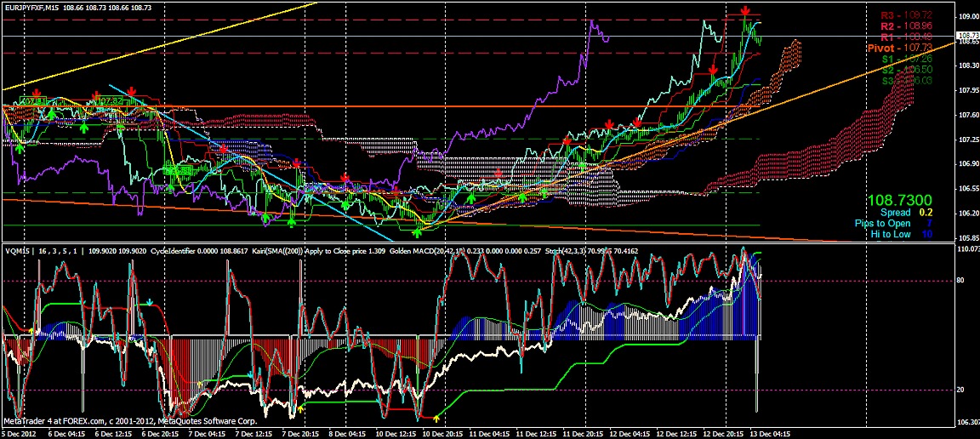Click 106.307 at the bottom of the indicator scale
980x439 pixels.
pyautogui.click(x=967, y=421)
